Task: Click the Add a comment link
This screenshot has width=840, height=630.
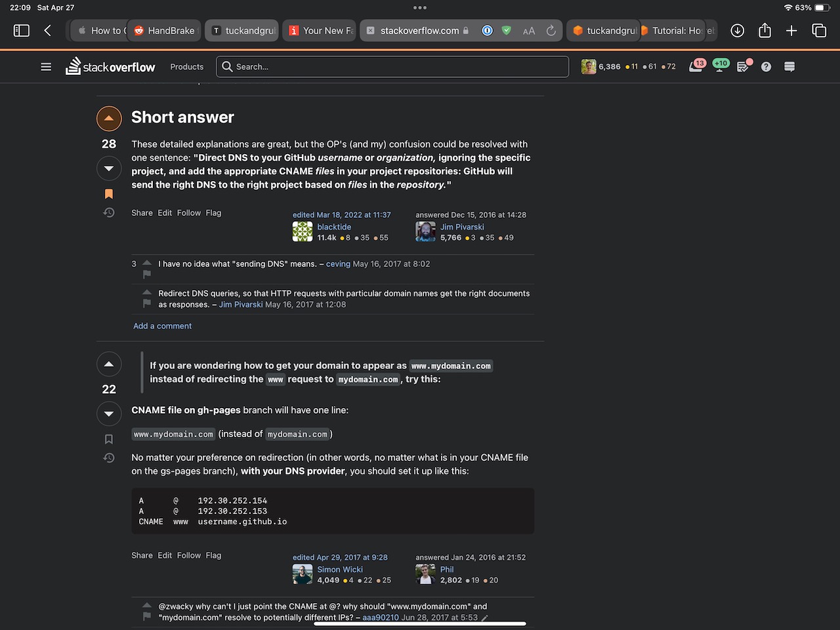Action: click(x=162, y=326)
